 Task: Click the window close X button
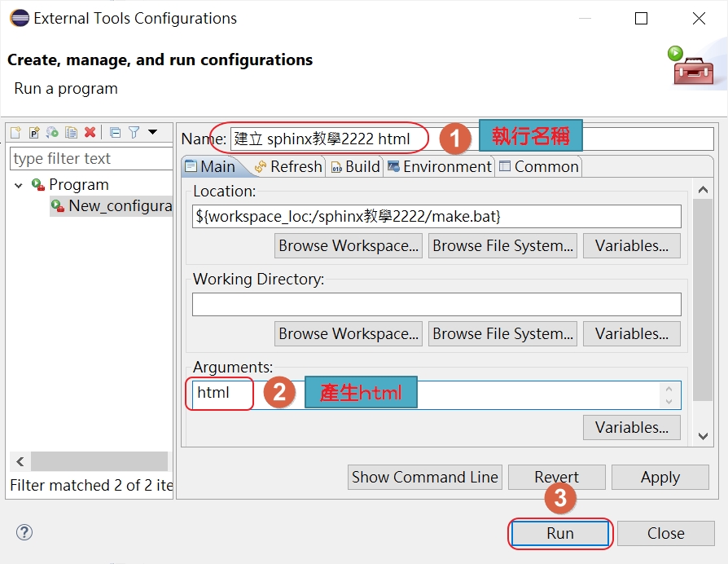click(699, 19)
